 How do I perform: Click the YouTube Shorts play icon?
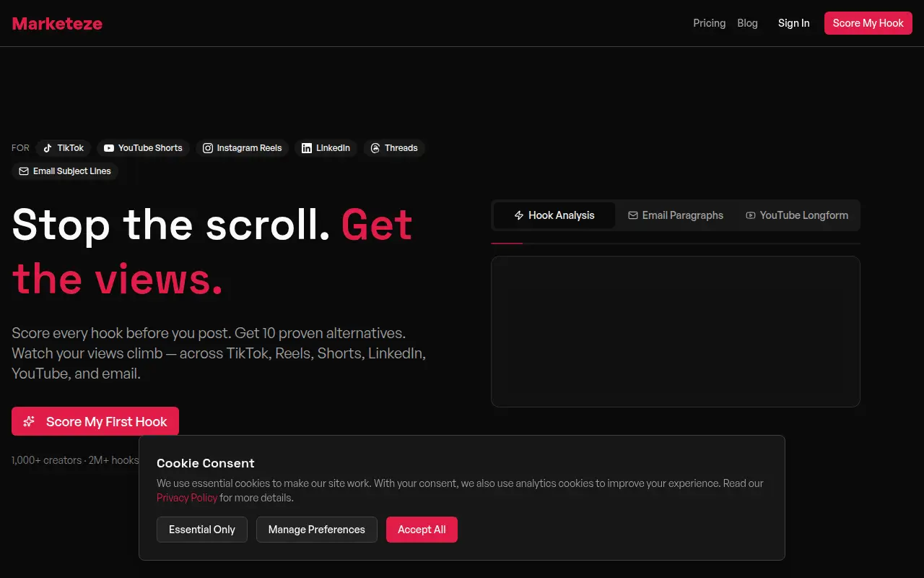coord(108,148)
